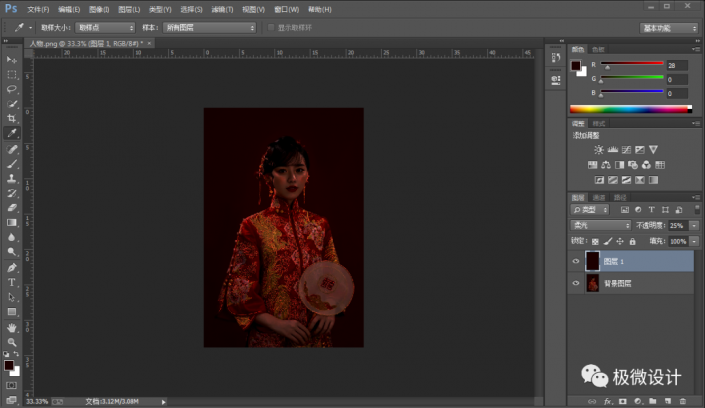Screen dimensions: 705x408
Task: Select the Horizontal Type tool
Action: [12, 282]
